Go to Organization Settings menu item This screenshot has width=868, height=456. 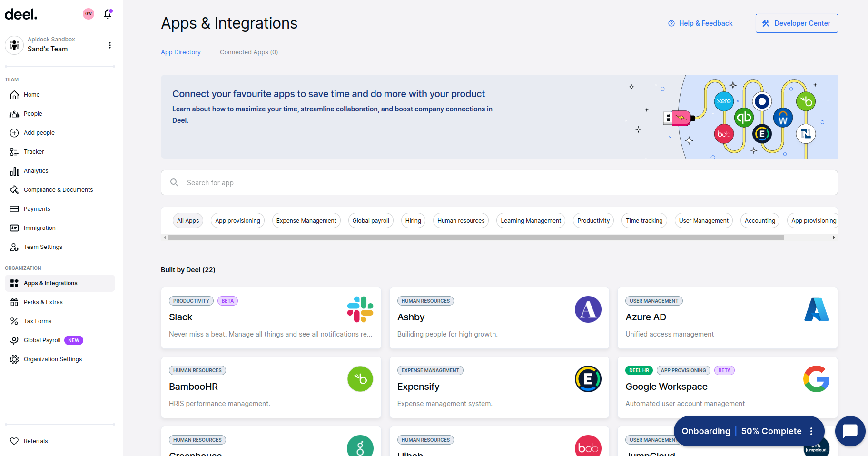60,359
